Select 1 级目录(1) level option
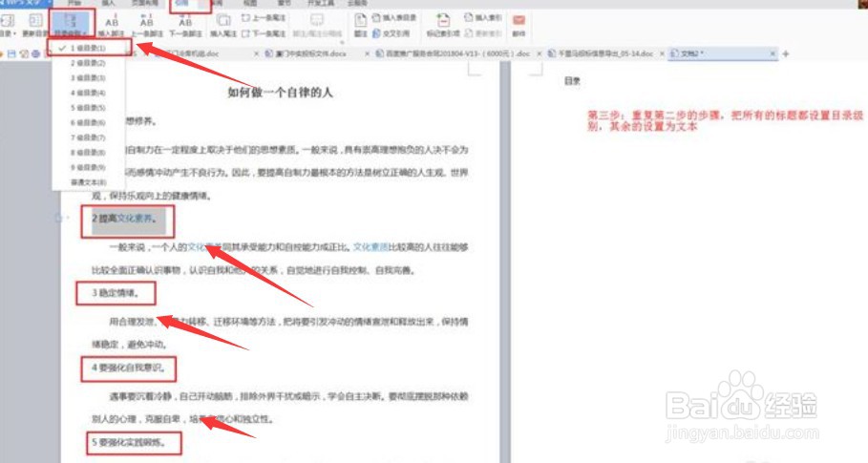Screen dimensions: 868x463 tap(89, 48)
